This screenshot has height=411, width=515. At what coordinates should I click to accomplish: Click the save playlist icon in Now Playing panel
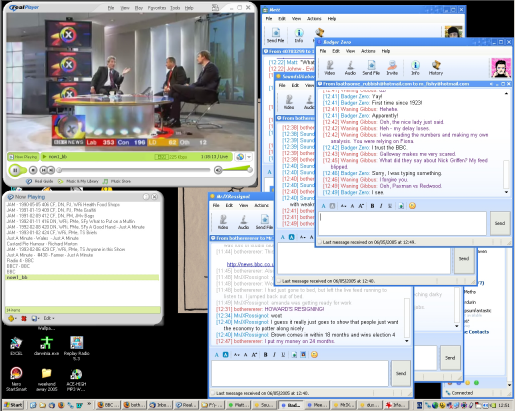[x=35, y=318]
